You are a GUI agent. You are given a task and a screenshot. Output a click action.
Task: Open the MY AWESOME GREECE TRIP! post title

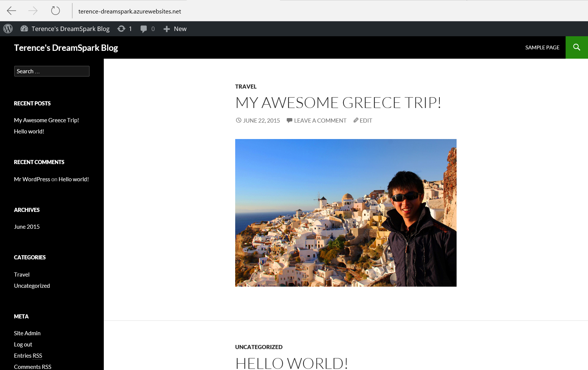338,103
